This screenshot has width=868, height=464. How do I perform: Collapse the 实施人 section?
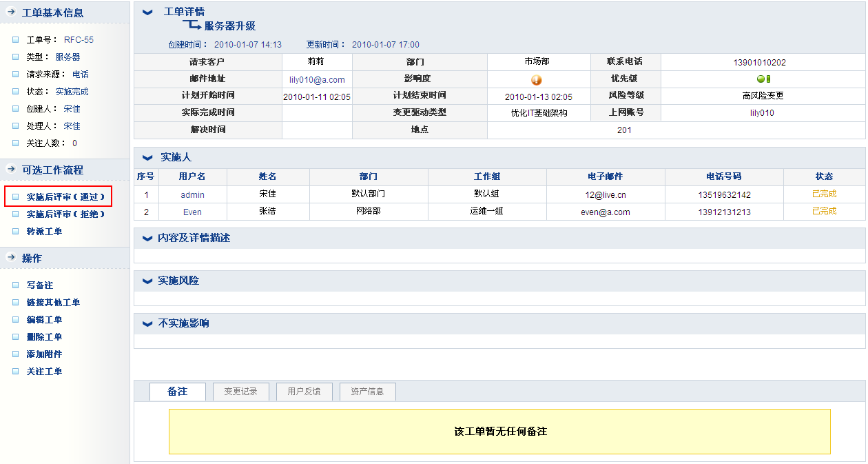click(x=147, y=158)
